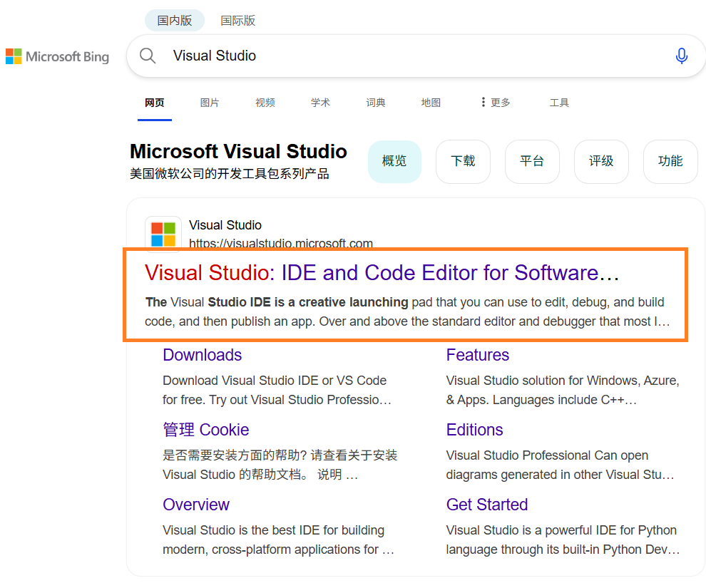The height and width of the screenshot is (588, 706).
Task: Open the 管理 Cookie sitelink
Action: pyautogui.click(x=206, y=430)
